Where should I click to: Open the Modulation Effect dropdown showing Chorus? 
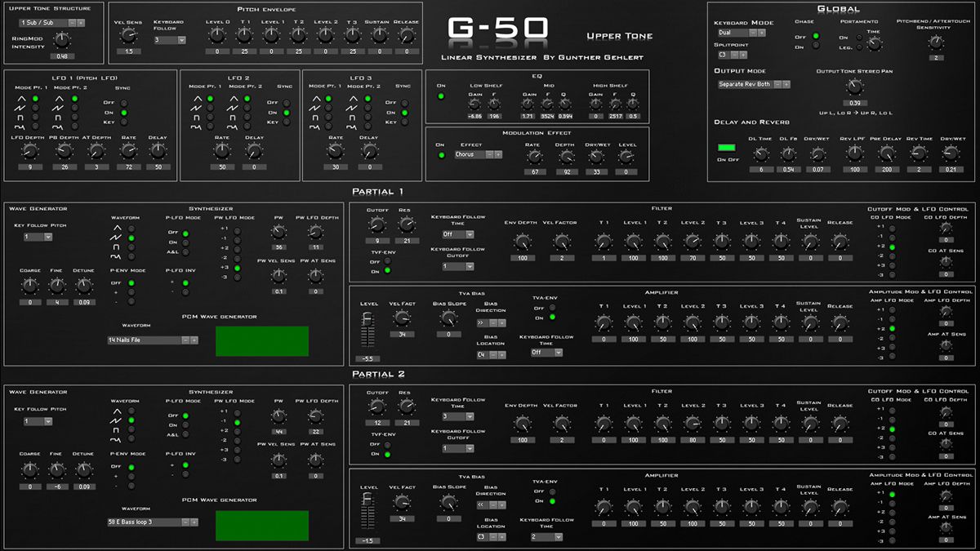click(x=469, y=154)
